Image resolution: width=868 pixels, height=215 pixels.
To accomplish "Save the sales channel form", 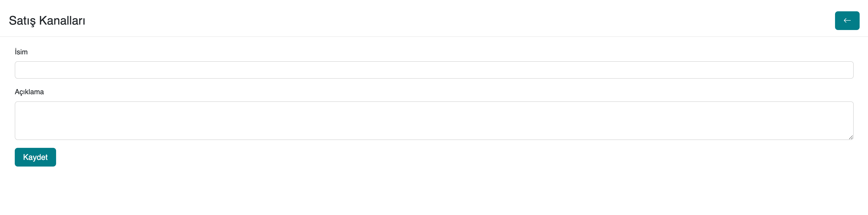I will [35, 157].
